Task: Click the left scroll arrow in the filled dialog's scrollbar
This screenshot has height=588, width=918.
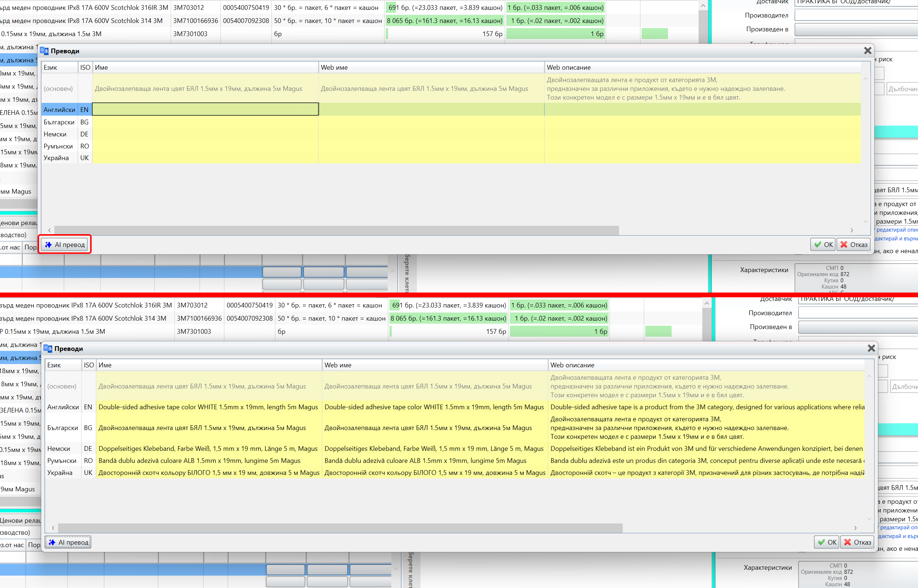Action: 53,528
